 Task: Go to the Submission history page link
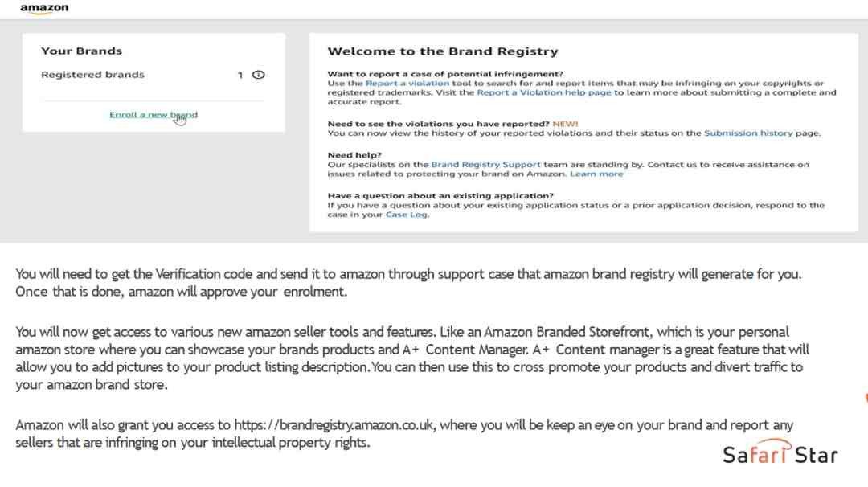click(x=748, y=133)
